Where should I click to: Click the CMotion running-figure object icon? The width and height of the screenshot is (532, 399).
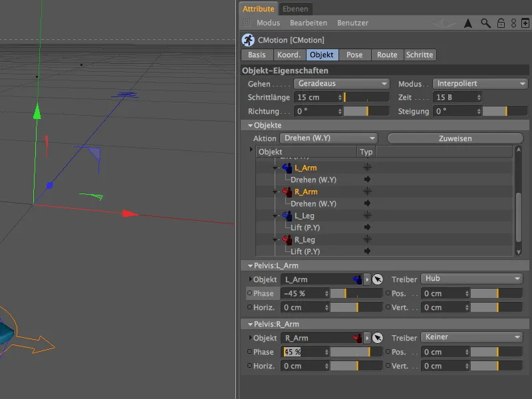click(248, 40)
